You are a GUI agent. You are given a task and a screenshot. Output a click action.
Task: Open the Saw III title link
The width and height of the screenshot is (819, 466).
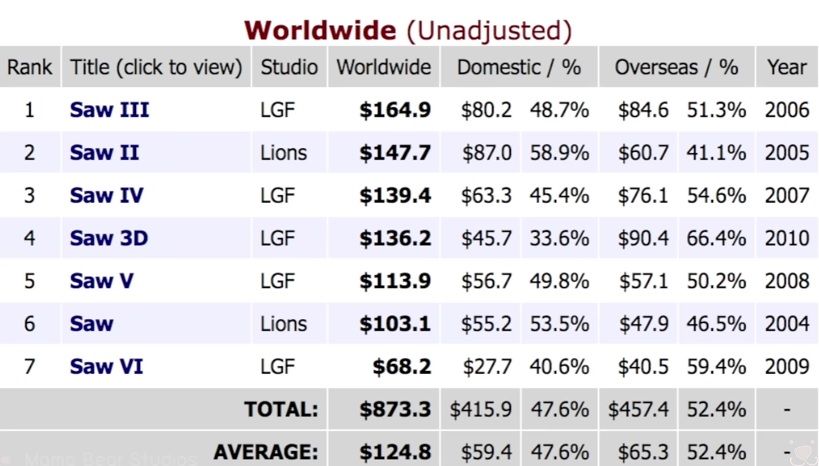pyautogui.click(x=109, y=110)
